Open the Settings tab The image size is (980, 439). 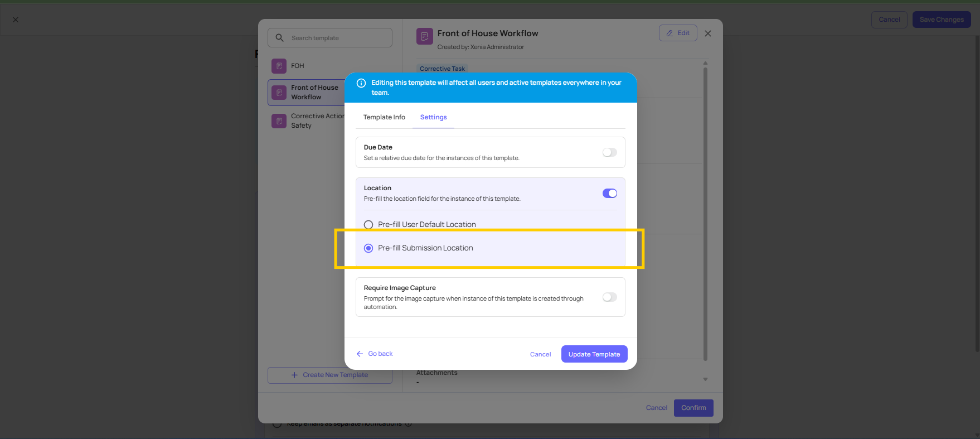433,117
